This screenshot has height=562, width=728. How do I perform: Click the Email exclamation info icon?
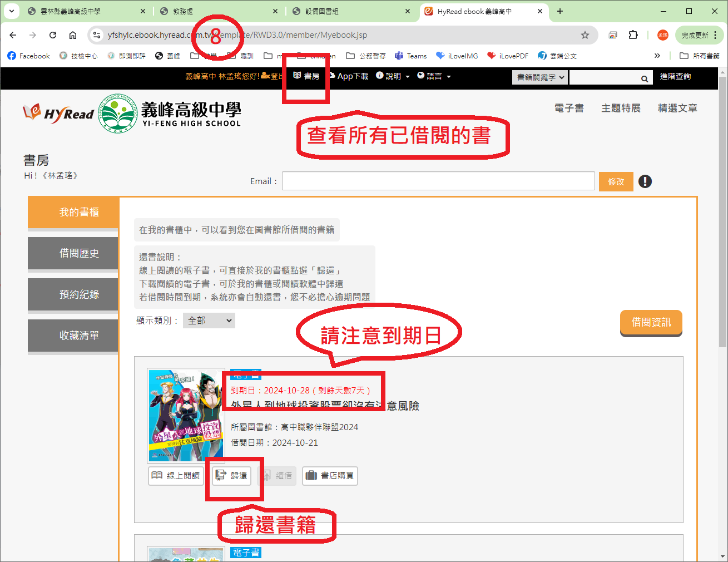[x=645, y=181]
